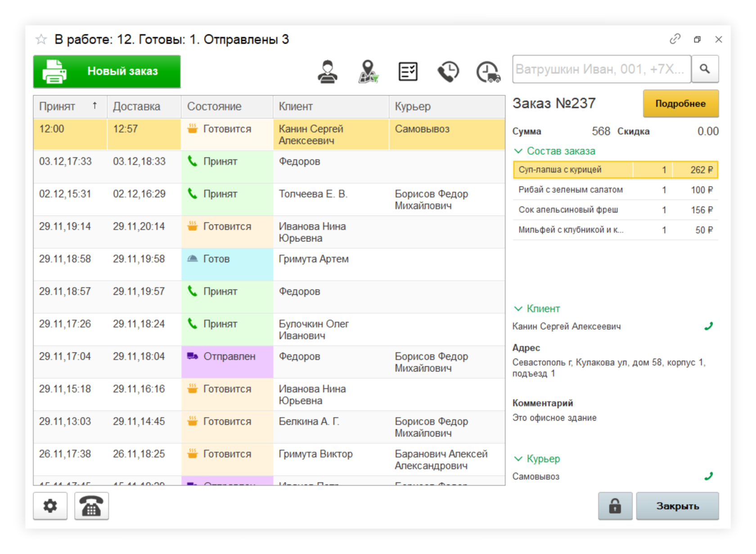Click the 26.11,17:38 accepted time cell
Image resolution: width=756 pixels, height=554 pixels.
70,459
